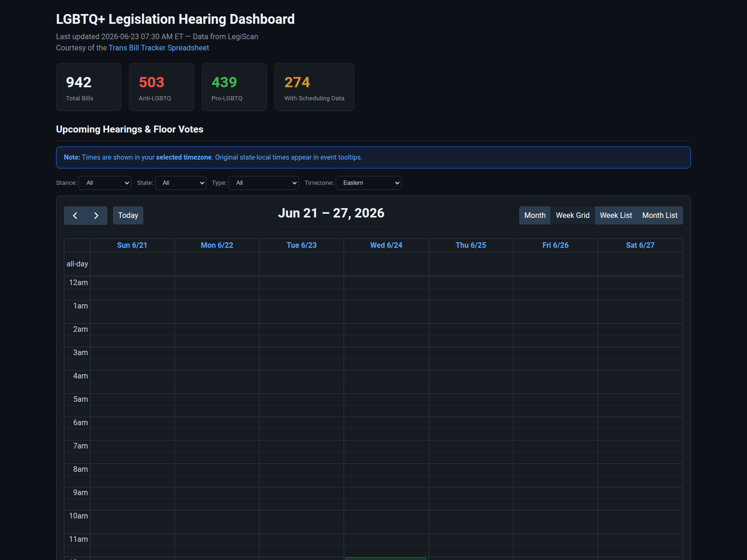Switch to Month List view

[x=660, y=216]
